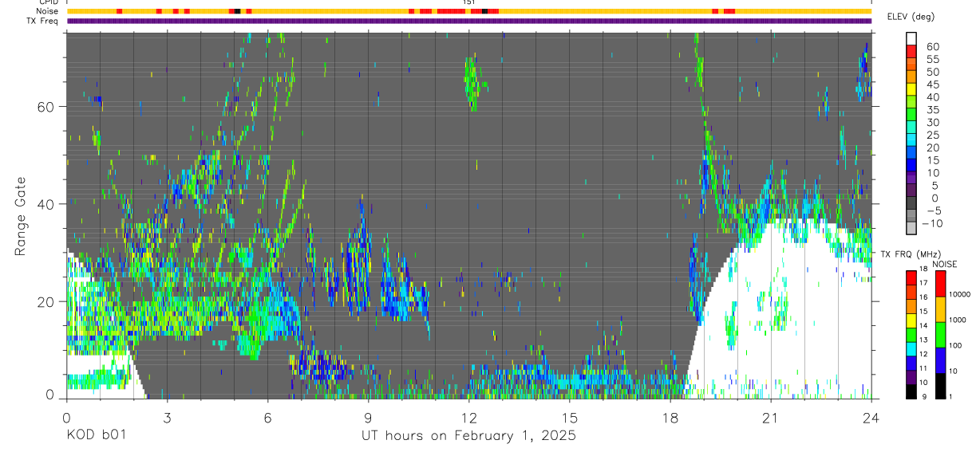The width and height of the screenshot is (980, 452).
Task: Click the '10000' label in NOISE legend
Action: (959, 294)
